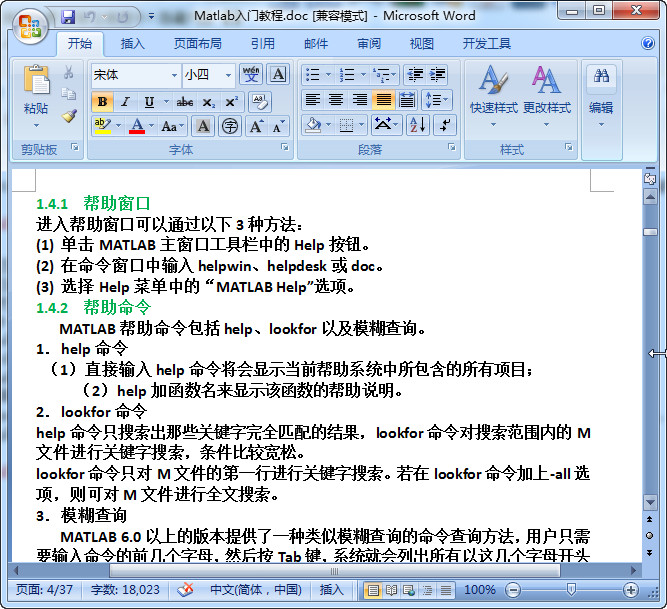Apply character shading icon

pos(203,126)
